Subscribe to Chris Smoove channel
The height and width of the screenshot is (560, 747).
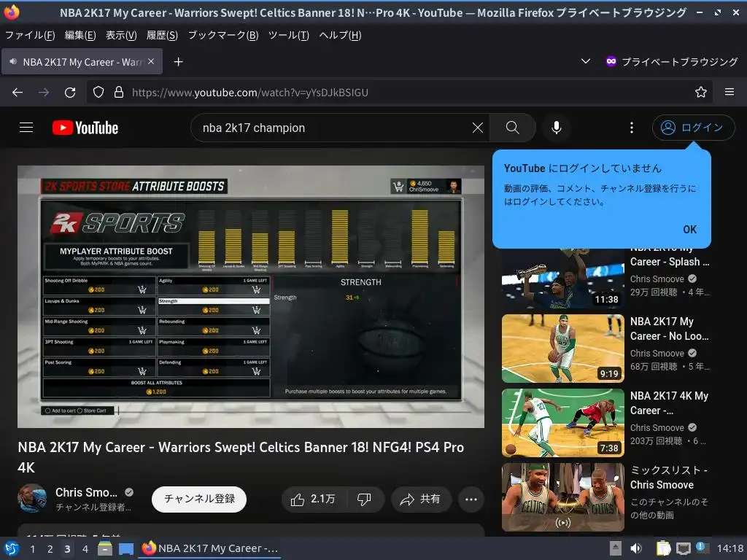(x=199, y=499)
